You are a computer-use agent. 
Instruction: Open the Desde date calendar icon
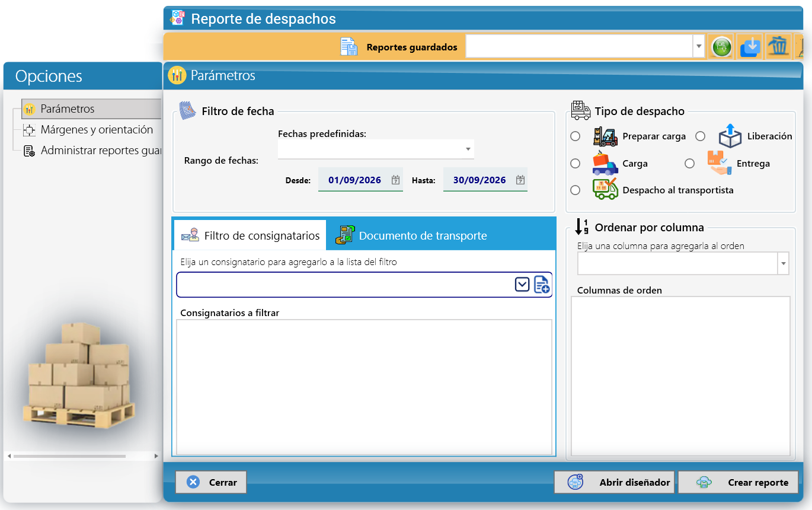[395, 180]
